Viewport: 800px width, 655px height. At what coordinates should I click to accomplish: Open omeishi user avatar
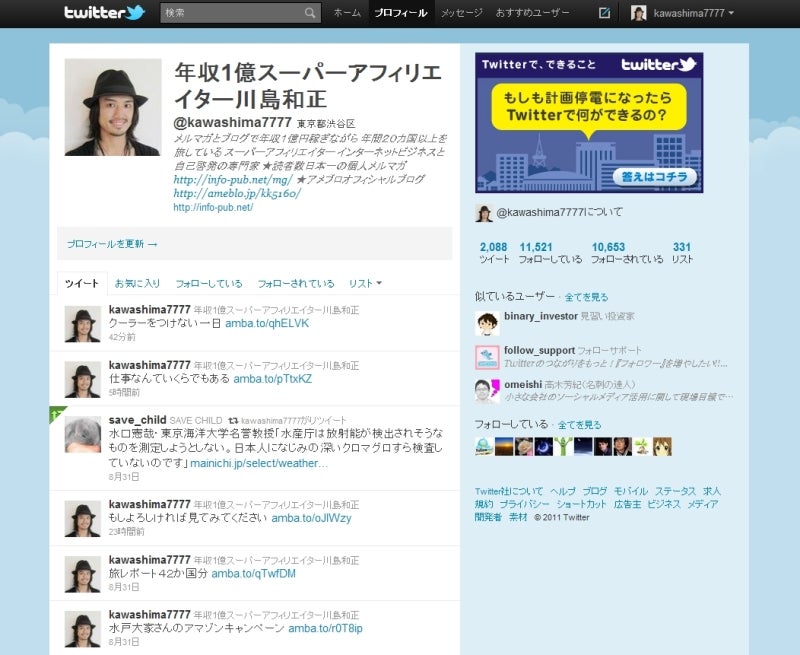pyautogui.click(x=487, y=391)
